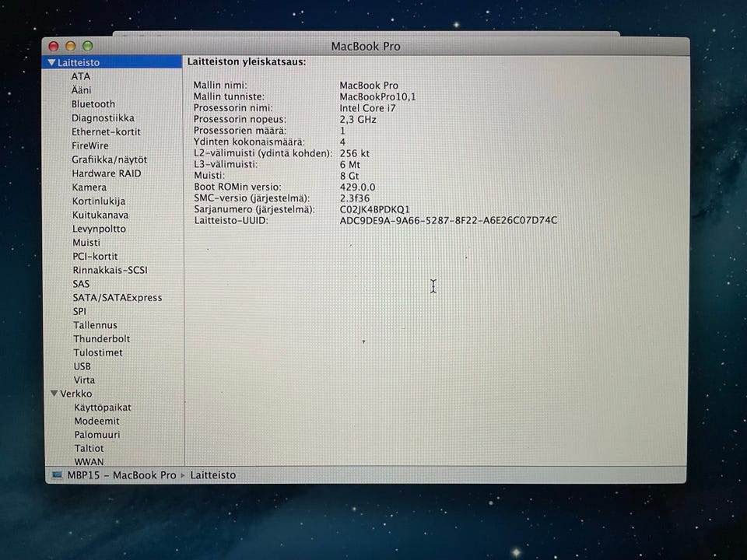Click L2 cache value 256 kt

pyautogui.click(x=355, y=153)
